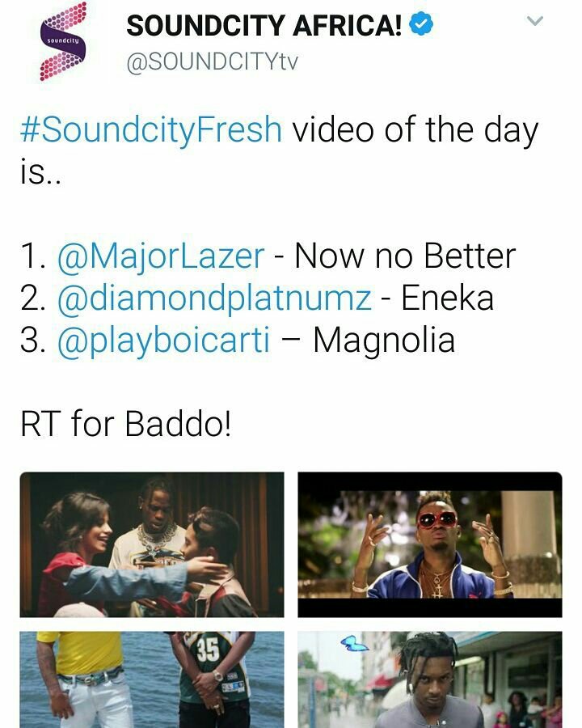Visit the @MajorLazer mention
The height and width of the screenshot is (728, 582).
click(161, 256)
